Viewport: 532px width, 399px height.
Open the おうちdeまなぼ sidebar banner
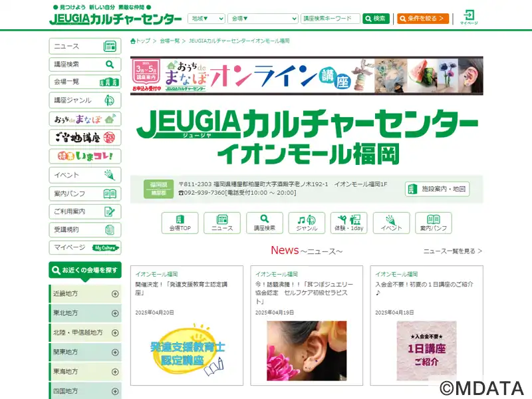coord(85,119)
